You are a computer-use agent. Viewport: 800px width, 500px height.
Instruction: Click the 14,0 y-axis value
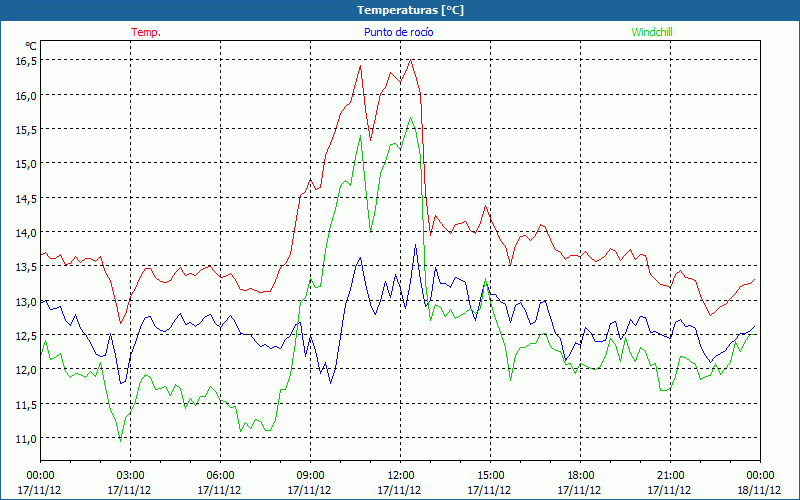coord(26,233)
